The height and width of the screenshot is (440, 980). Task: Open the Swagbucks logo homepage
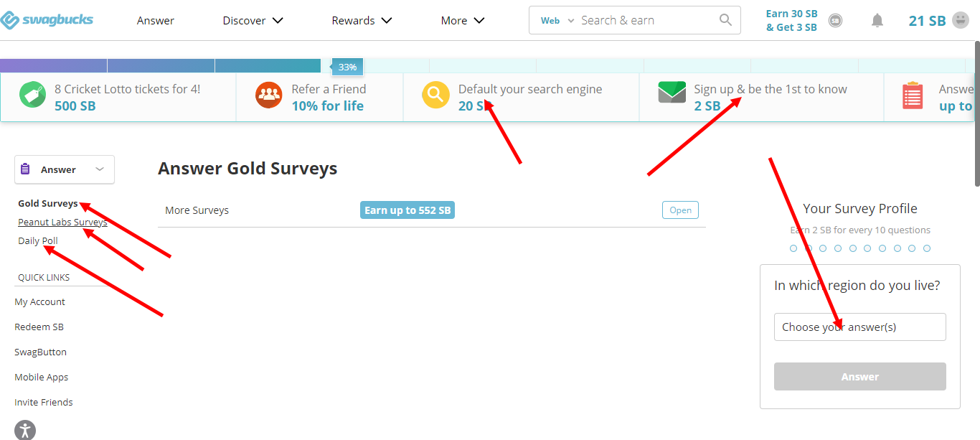[x=47, y=19]
